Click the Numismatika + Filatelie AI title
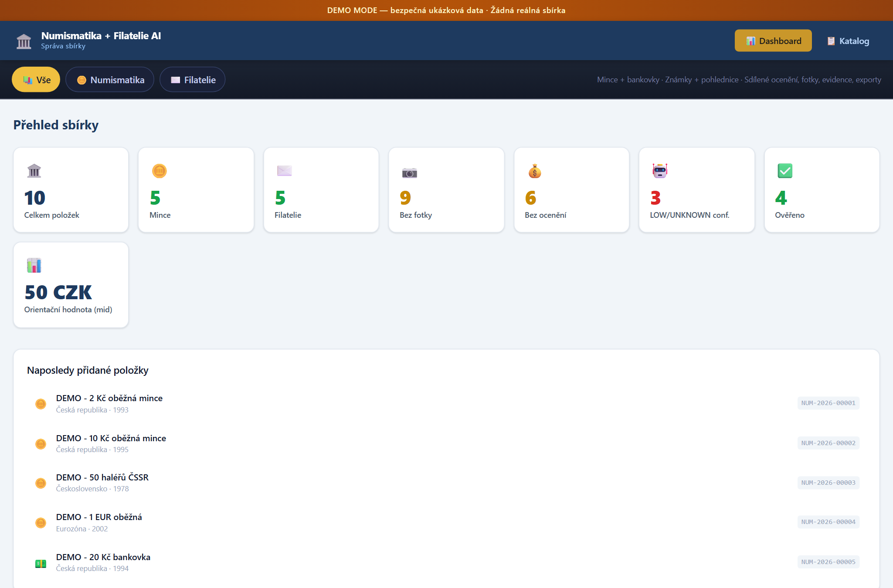 tap(101, 36)
